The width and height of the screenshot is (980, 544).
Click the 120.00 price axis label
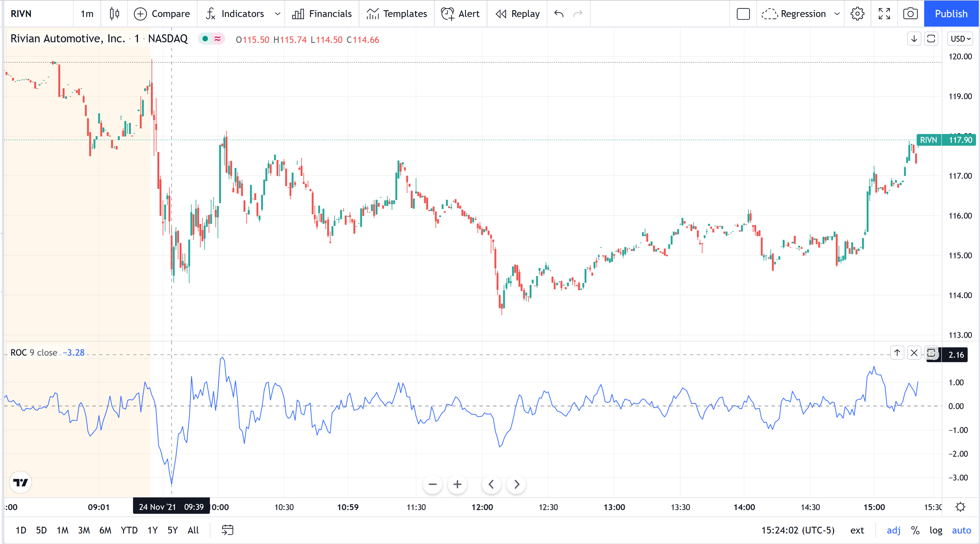960,56
